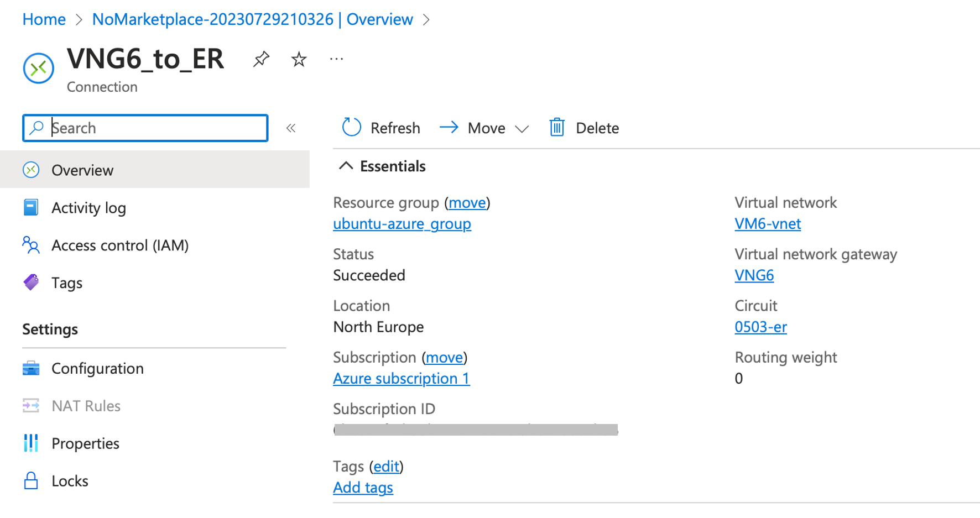Screen dimensions: 980x518
Task: Click move link next to Resource group
Action: (467, 203)
